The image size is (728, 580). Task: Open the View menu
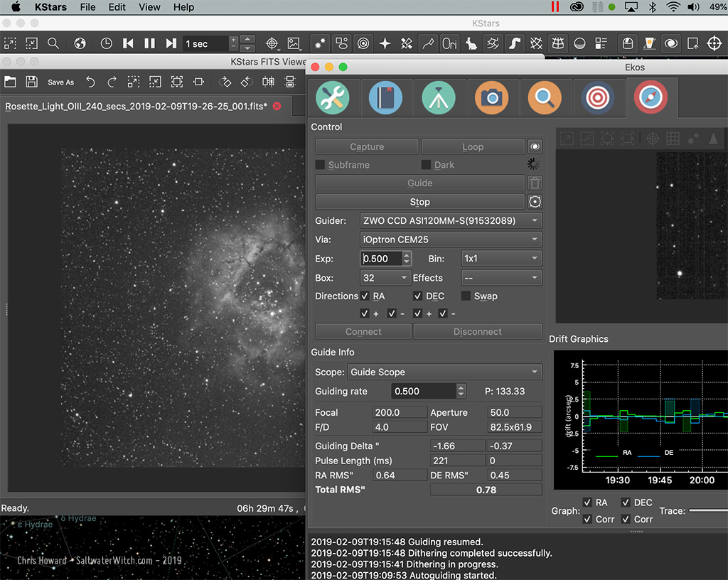point(149,7)
